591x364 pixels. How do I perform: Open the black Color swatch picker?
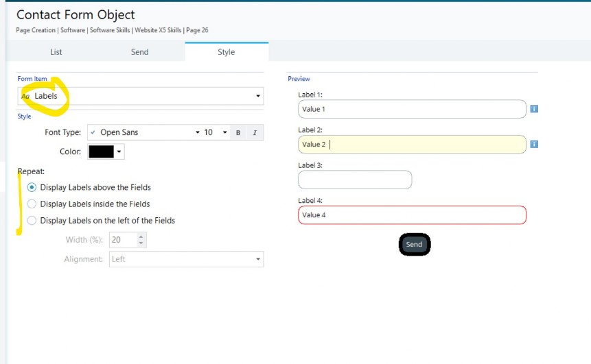point(106,151)
